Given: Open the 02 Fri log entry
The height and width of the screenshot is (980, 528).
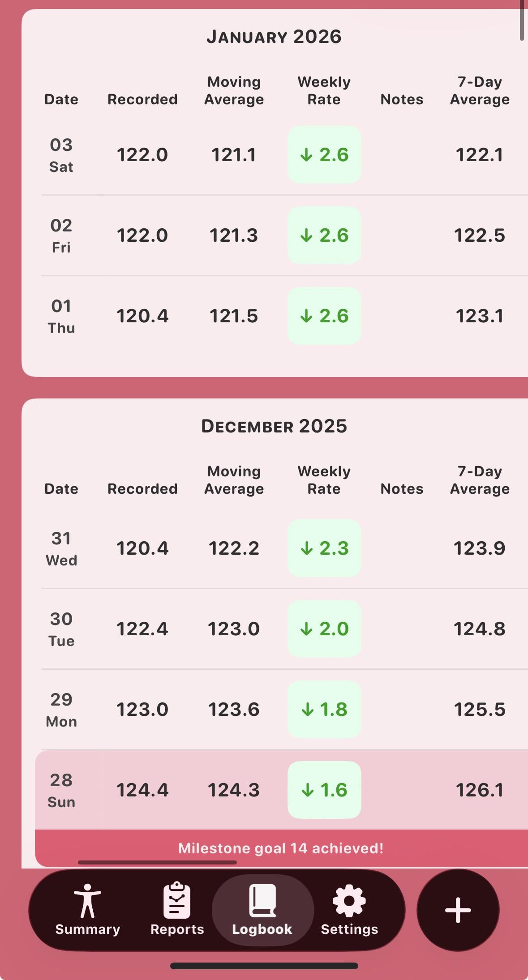Looking at the screenshot, I should tap(61, 235).
